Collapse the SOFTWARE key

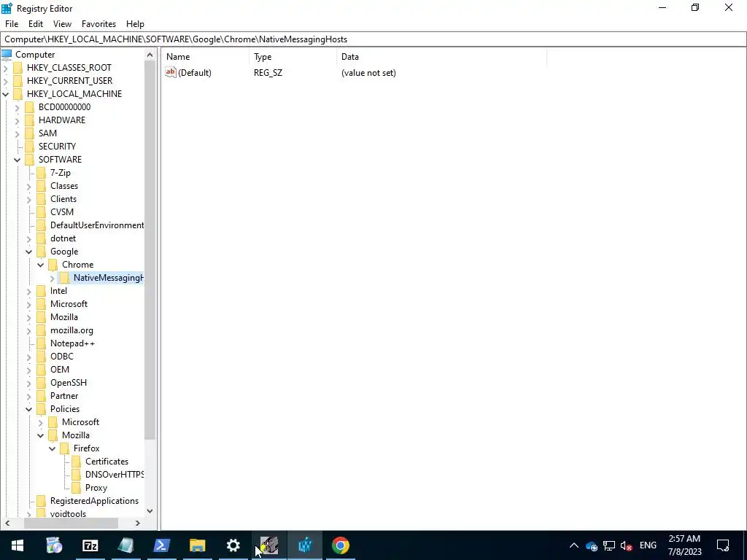point(18,160)
